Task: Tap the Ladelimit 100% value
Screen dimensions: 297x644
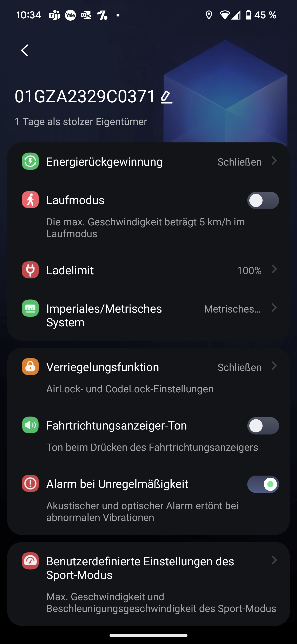Action: point(249,270)
